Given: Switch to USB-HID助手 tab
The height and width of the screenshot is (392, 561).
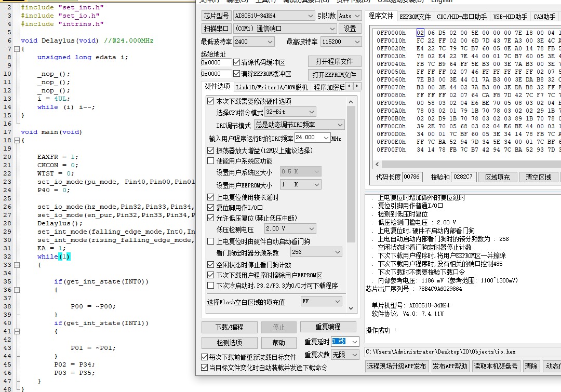Looking at the screenshot, I should (x=510, y=17).
